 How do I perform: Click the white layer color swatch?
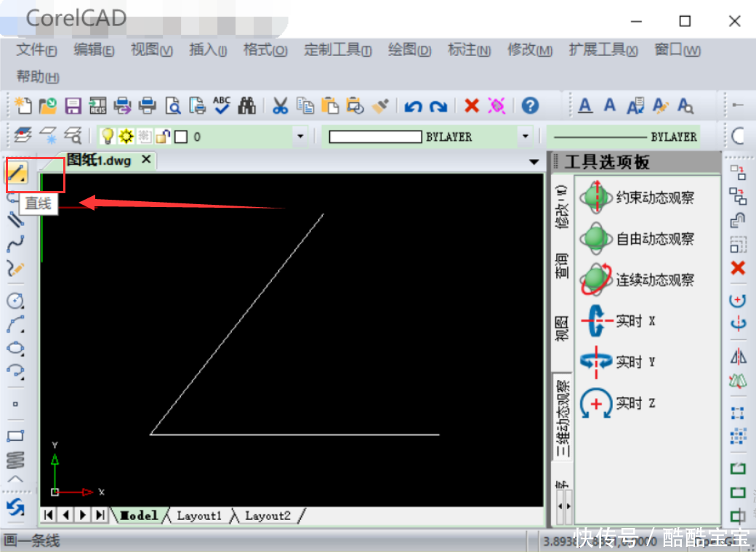[181, 137]
